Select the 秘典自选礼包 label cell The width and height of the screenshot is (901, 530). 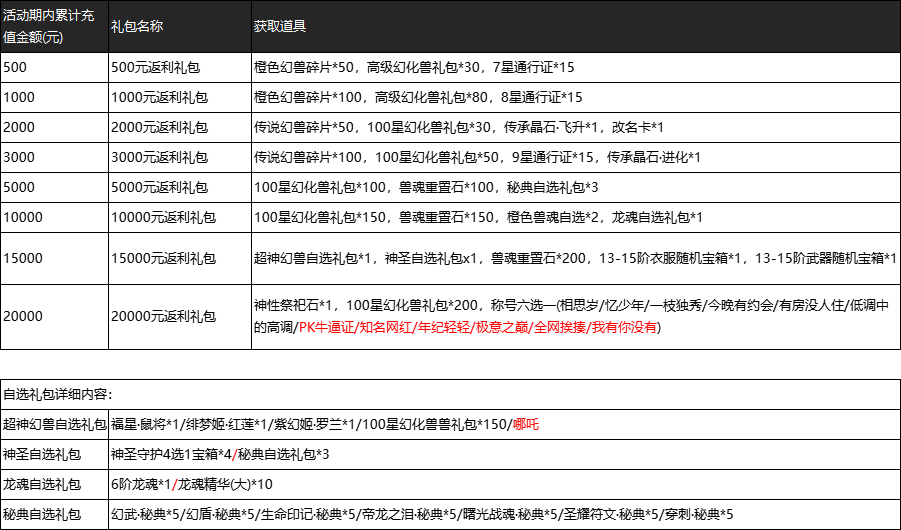pyautogui.click(x=42, y=514)
